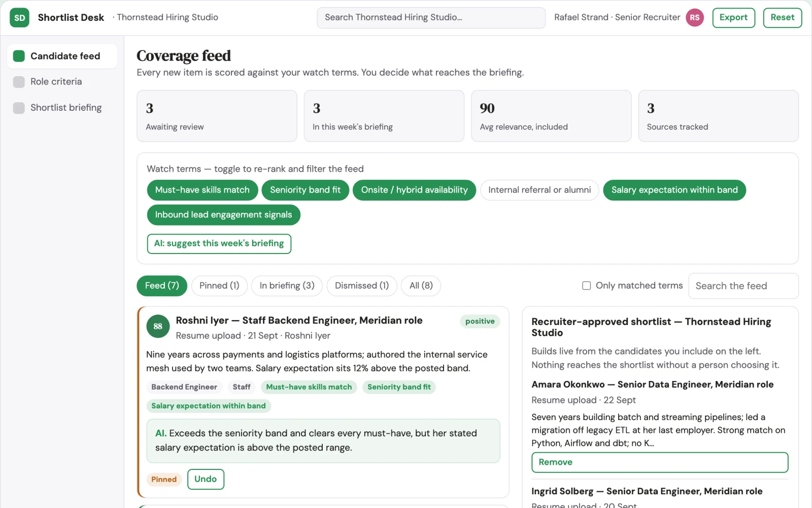Click the positive sentiment badge

point(480,321)
